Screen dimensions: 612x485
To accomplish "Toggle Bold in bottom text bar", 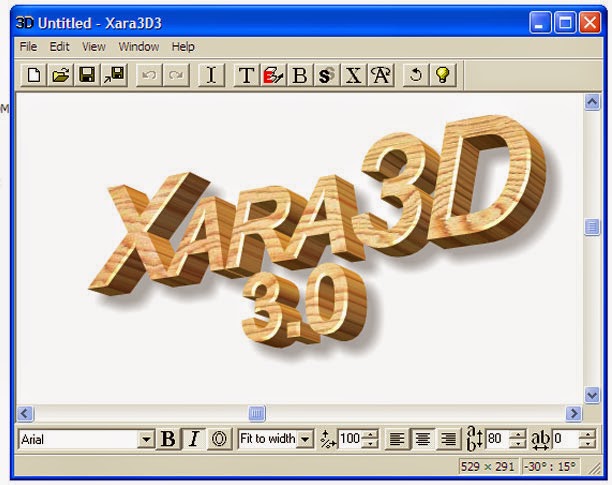I will pyautogui.click(x=168, y=439).
